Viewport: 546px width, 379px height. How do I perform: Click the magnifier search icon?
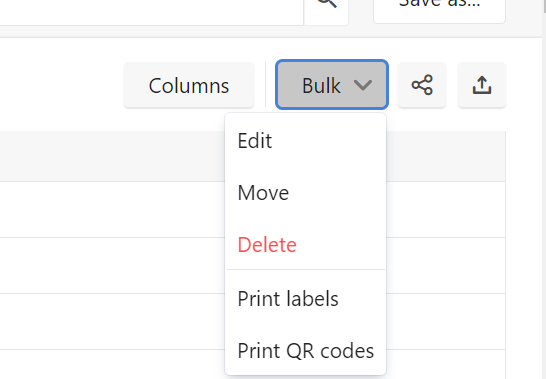[327, 3]
